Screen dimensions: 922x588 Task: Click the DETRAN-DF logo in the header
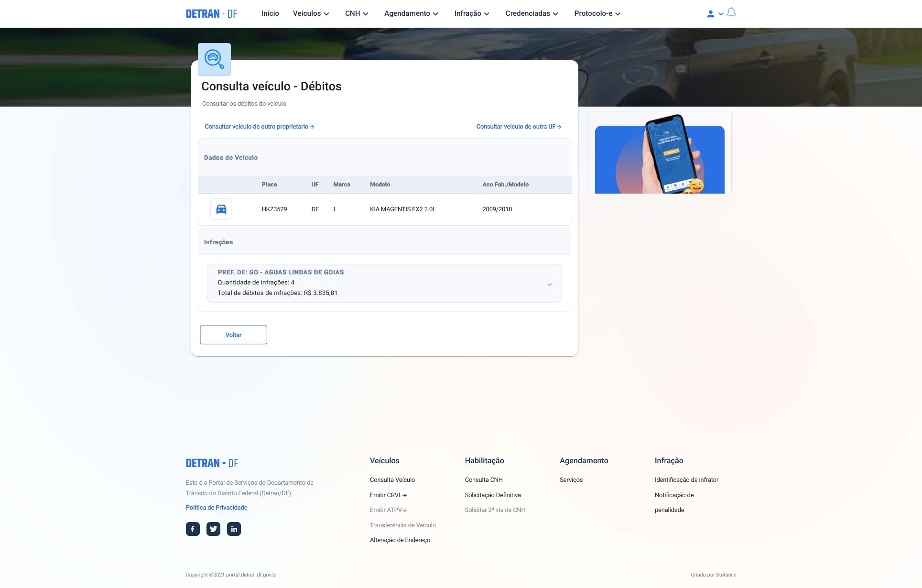coord(211,14)
